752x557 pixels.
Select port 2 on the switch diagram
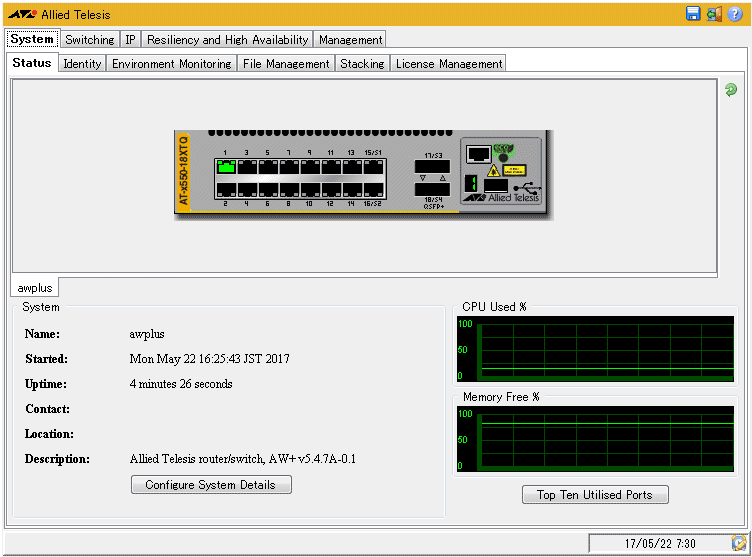point(226,189)
